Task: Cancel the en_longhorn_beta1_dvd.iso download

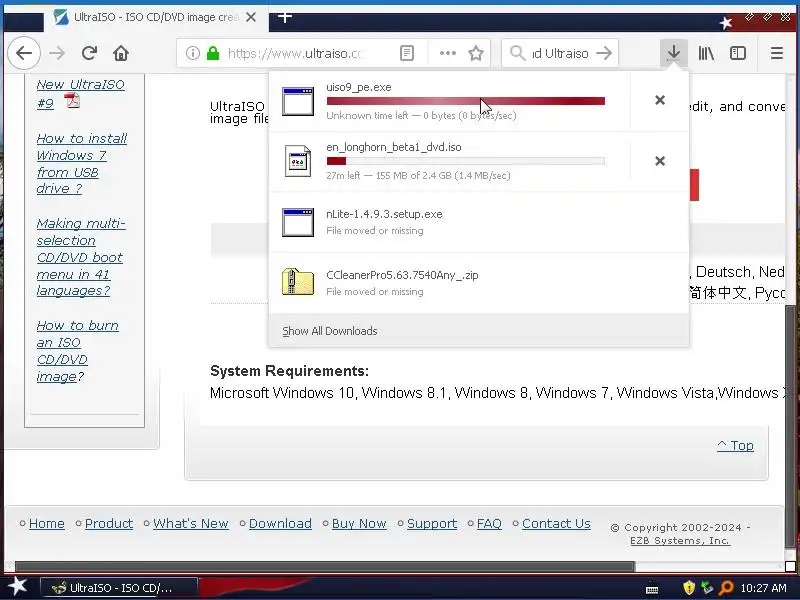Action: click(660, 161)
